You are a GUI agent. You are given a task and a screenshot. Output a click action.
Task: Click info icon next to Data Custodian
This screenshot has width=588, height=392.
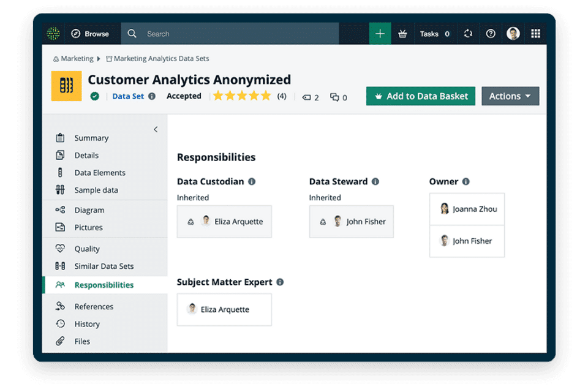tap(252, 181)
